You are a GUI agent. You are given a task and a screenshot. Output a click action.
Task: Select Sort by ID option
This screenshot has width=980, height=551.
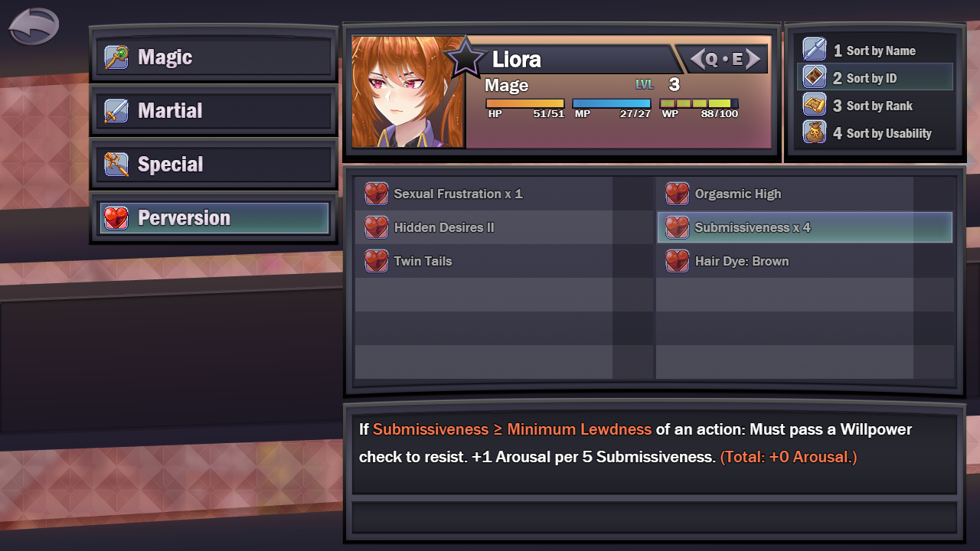tap(875, 77)
